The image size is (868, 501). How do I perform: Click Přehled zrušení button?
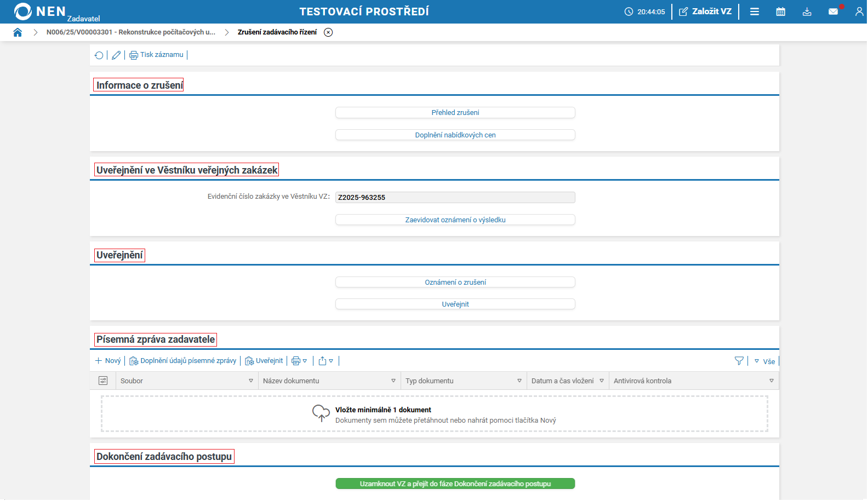pos(455,113)
